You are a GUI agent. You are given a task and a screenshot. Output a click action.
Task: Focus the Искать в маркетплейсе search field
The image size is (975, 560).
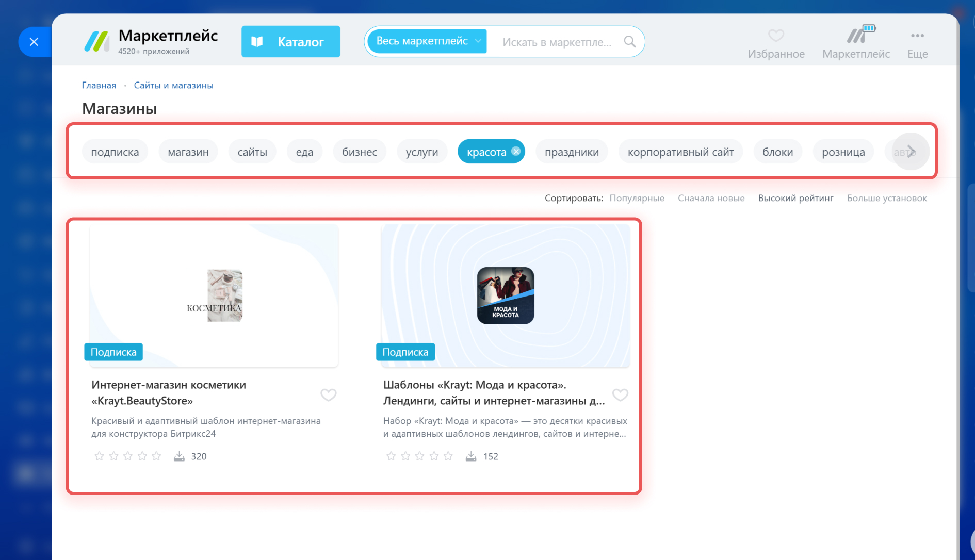click(x=557, y=42)
